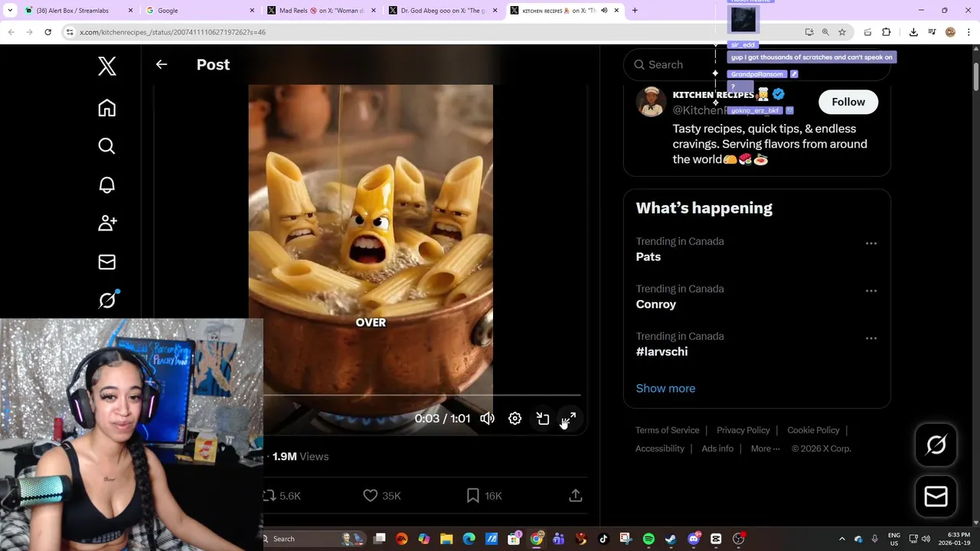This screenshot has height=551, width=980.
Task: Open Chrome three-dot menu
Action: point(969,32)
